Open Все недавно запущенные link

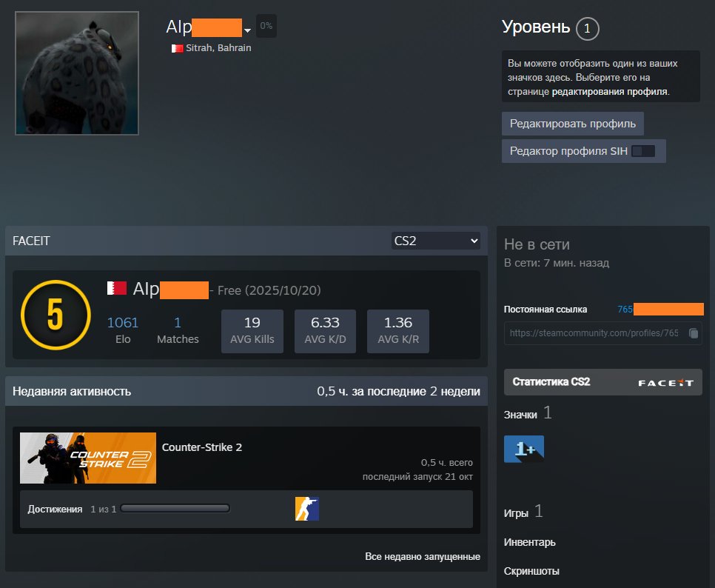tap(422, 556)
